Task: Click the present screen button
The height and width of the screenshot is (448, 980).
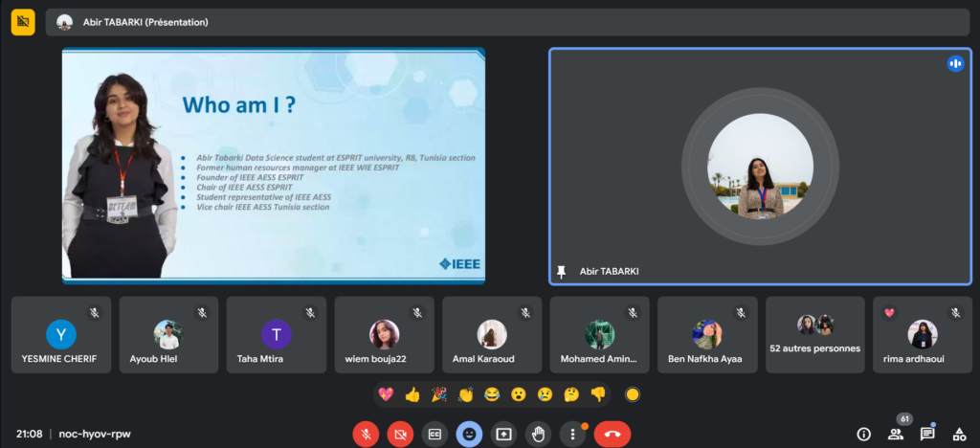Action: (x=503, y=435)
